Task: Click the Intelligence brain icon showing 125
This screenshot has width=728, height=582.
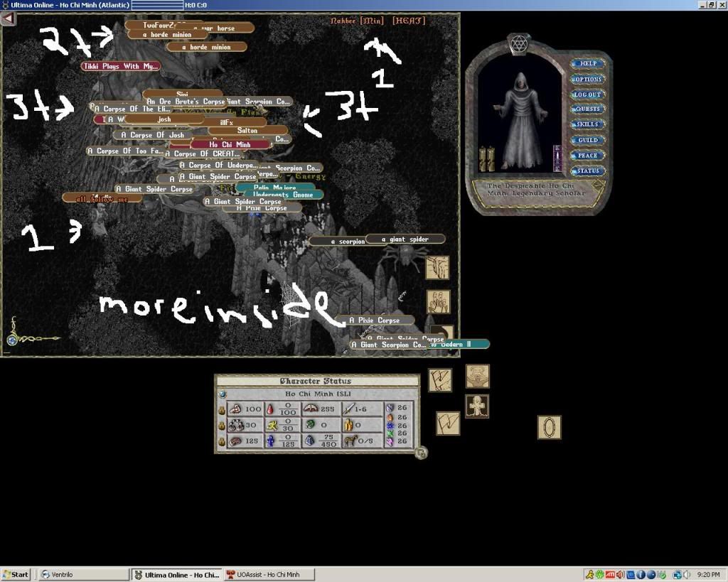Action: pos(236,441)
